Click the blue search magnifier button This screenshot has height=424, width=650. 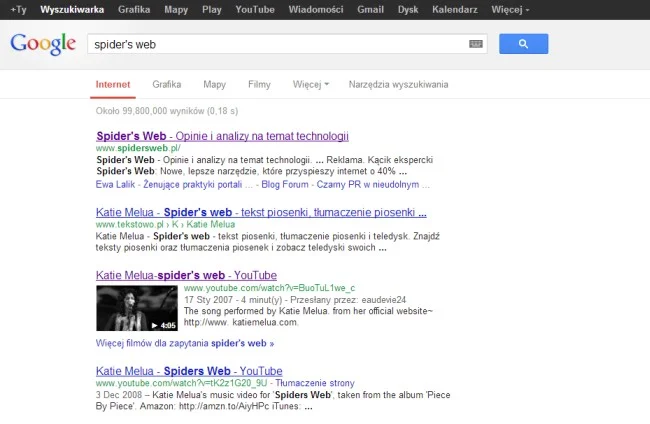pyautogui.click(x=523, y=44)
